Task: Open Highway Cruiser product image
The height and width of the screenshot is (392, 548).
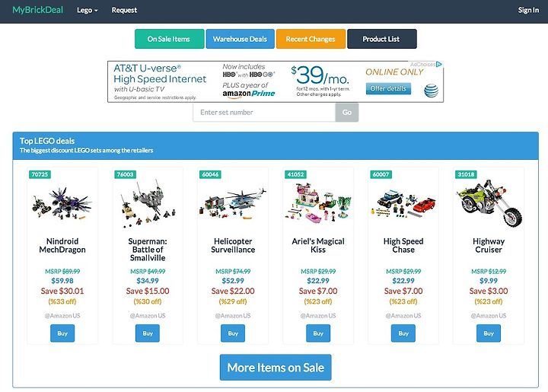Action: (x=489, y=204)
